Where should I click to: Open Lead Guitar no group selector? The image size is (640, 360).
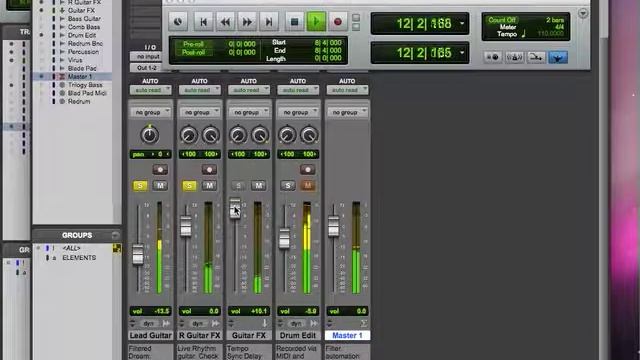150,112
